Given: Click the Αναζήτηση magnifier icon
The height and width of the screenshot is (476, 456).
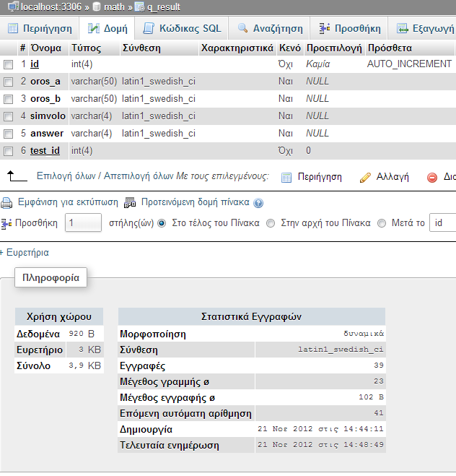Looking at the screenshot, I should (x=243, y=28).
